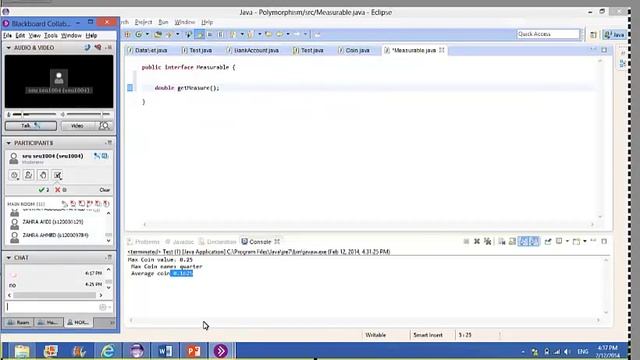The image size is (640, 360).
Task: Click the microphone level slider
Action: click(34, 114)
